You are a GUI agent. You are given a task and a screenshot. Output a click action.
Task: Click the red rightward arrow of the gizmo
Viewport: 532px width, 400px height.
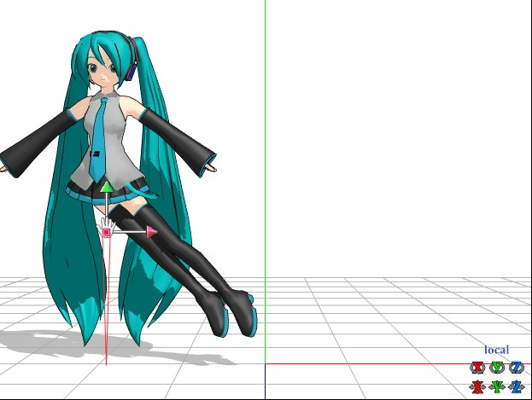click(152, 232)
